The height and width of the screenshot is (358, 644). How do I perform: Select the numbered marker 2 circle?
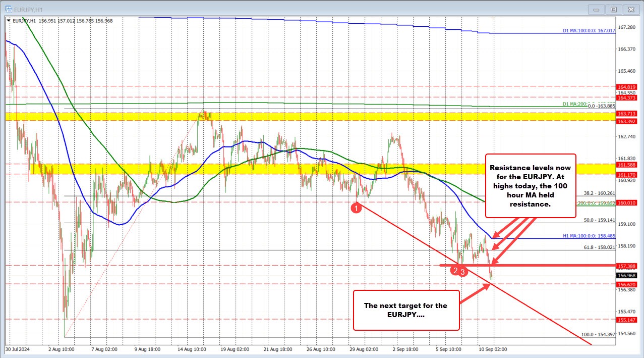pyautogui.click(x=455, y=271)
